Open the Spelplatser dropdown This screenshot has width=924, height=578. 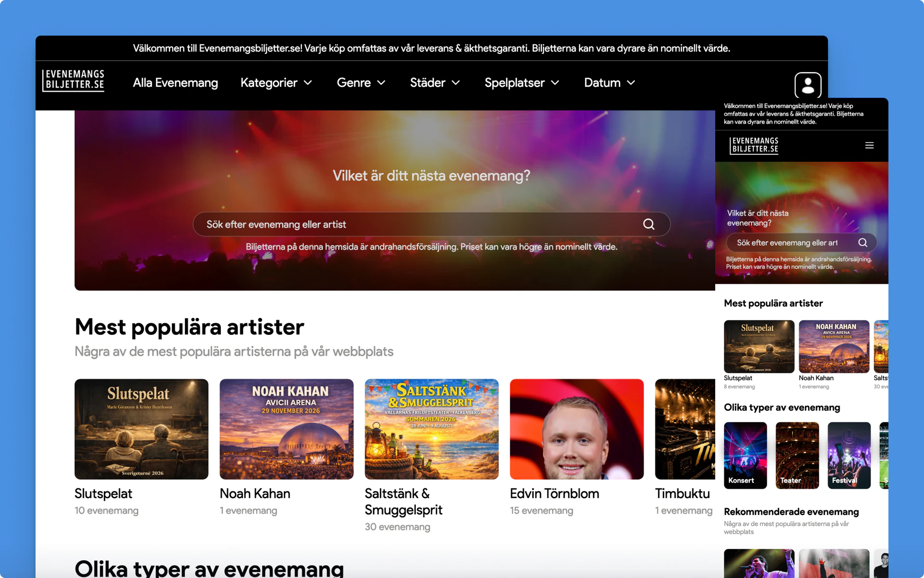pos(522,83)
